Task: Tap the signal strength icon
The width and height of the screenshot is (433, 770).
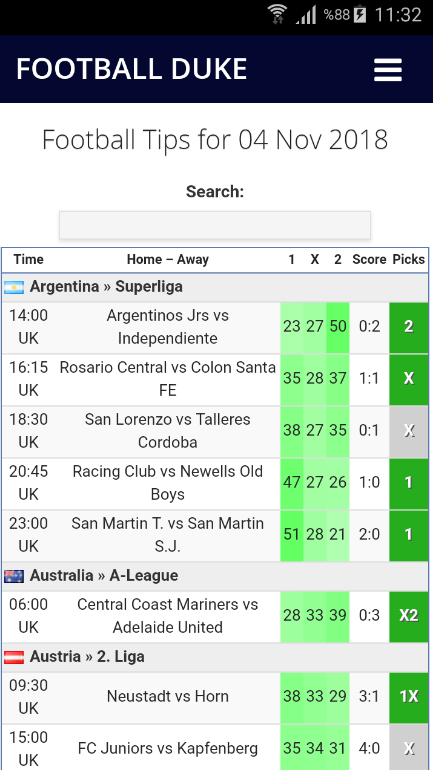Action: coord(306,15)
